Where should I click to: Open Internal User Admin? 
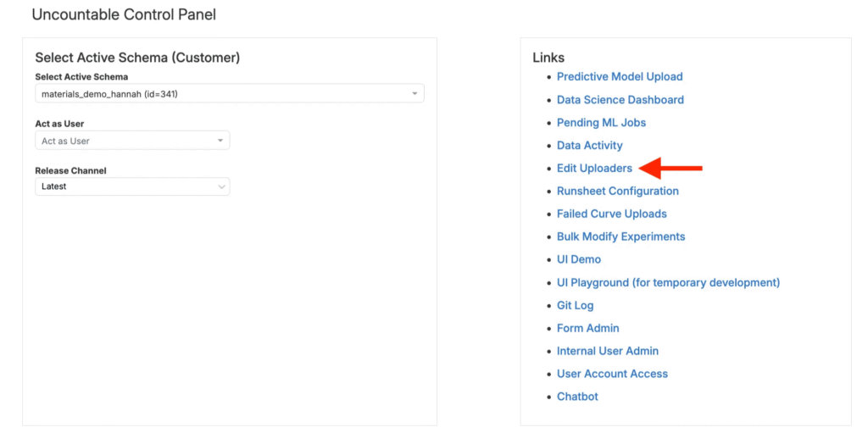pyautogui.click(x=607, y=352)
